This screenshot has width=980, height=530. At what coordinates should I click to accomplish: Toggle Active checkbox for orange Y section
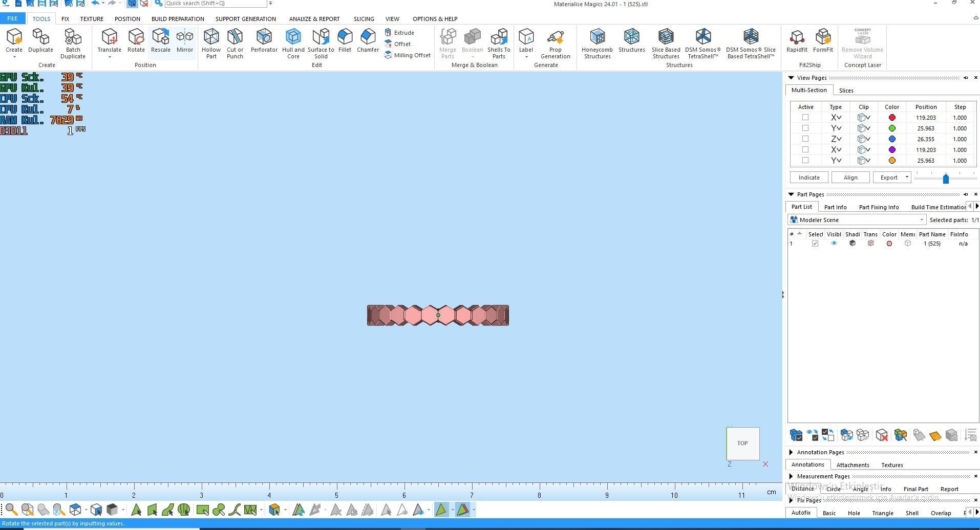pos(805,161)
